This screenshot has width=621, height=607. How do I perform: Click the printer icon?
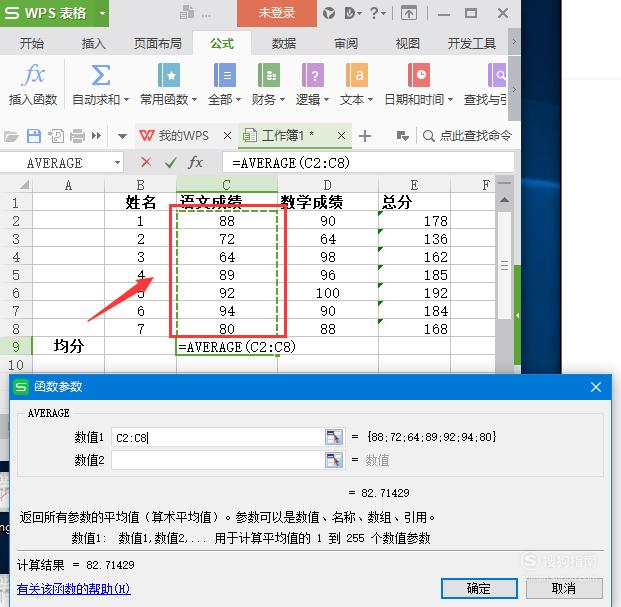point(77,136)
